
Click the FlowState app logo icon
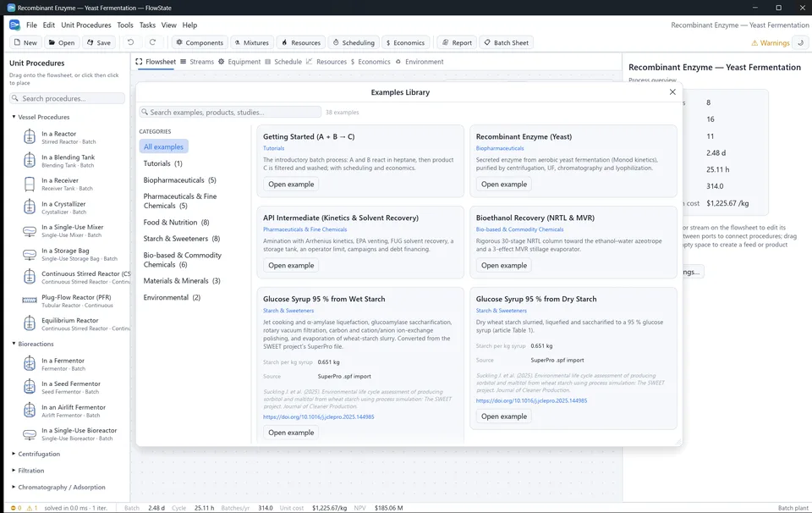(x=14, y=25)
